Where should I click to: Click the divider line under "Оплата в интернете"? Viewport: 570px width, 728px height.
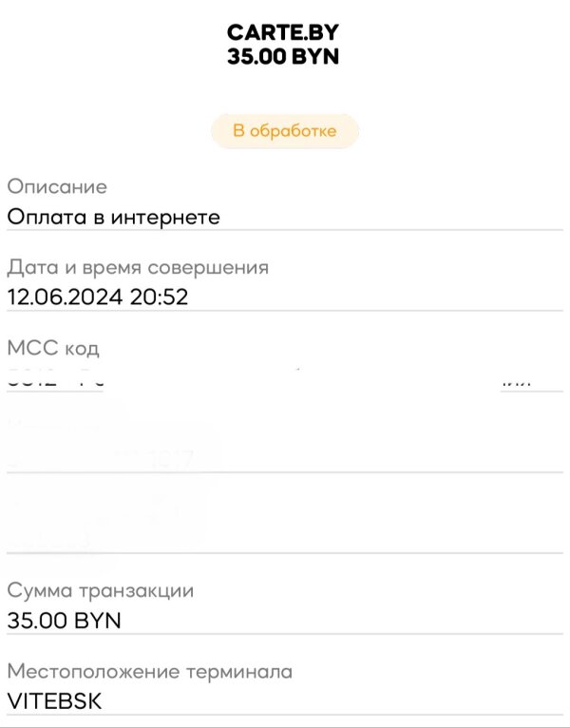(285, 230)
